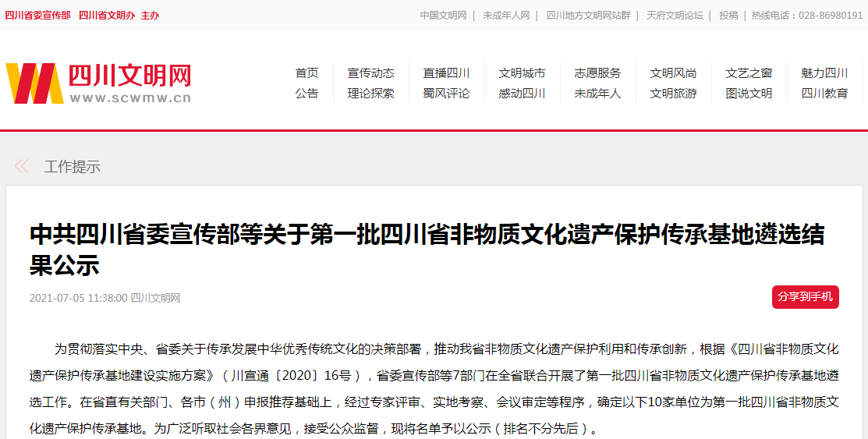Screen dimensions: 868x439
Task: Open 四川地方文明网站群 link
Action: pyautogui.click(x=589, y=16)
